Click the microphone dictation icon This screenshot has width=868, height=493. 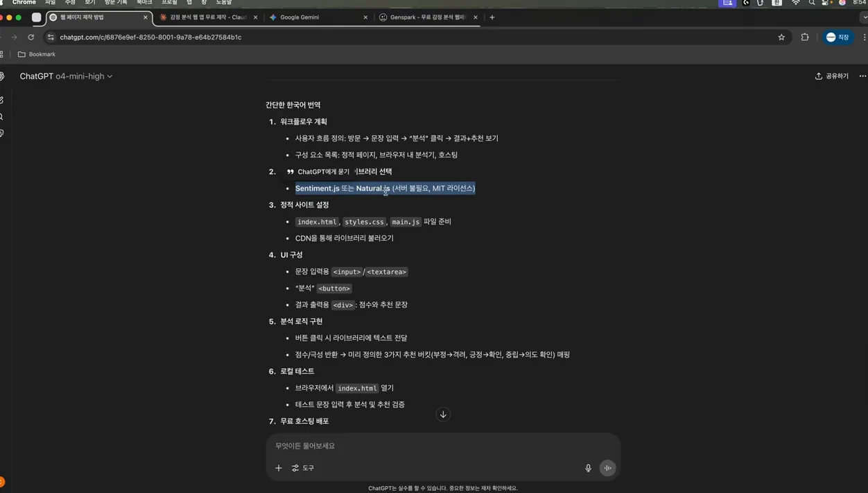click(x=588, y=468)
